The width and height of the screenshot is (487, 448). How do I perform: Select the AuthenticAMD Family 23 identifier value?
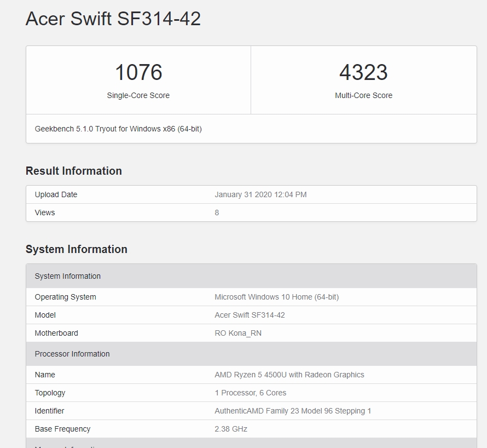pyautogui.click(x=293, y=411)
